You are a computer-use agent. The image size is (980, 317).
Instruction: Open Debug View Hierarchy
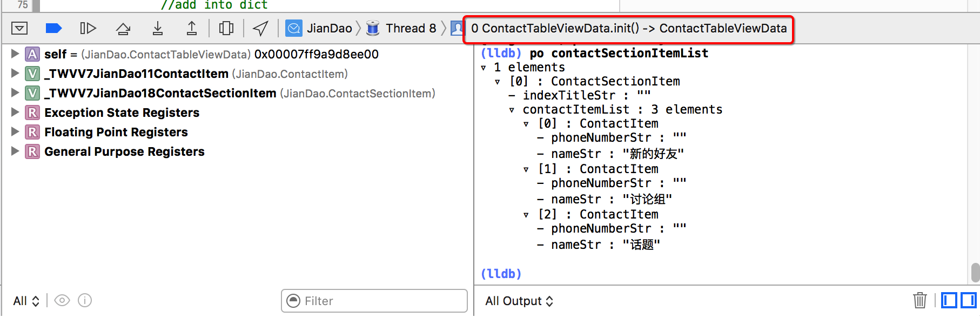pos(226,28)
